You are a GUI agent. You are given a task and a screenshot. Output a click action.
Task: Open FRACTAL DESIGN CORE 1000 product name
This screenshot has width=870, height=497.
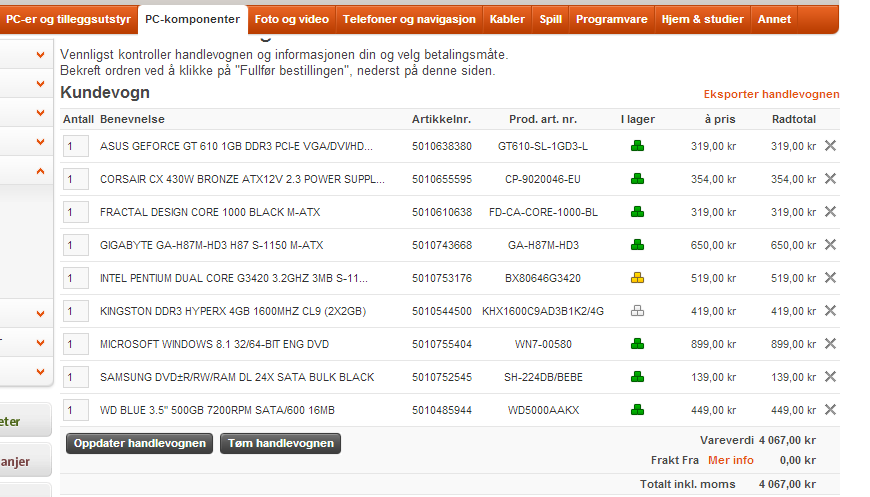[x=210, y=212]
